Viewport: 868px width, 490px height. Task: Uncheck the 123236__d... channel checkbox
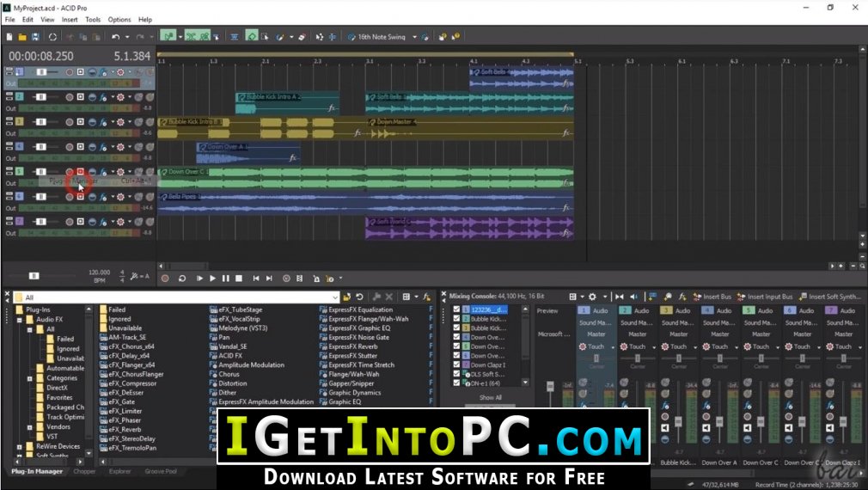pos(456,309)
